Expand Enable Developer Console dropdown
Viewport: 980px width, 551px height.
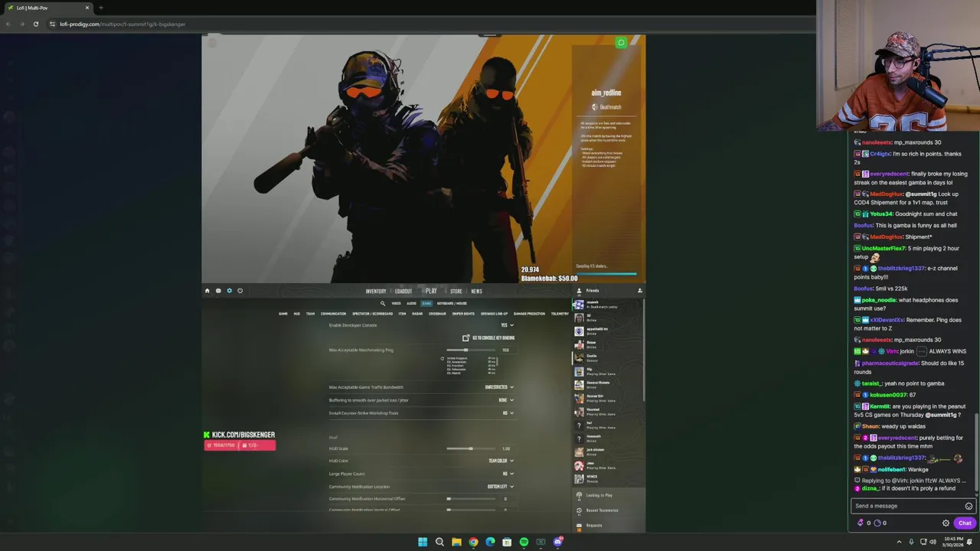pyautogui.click(x=507, y=325)
